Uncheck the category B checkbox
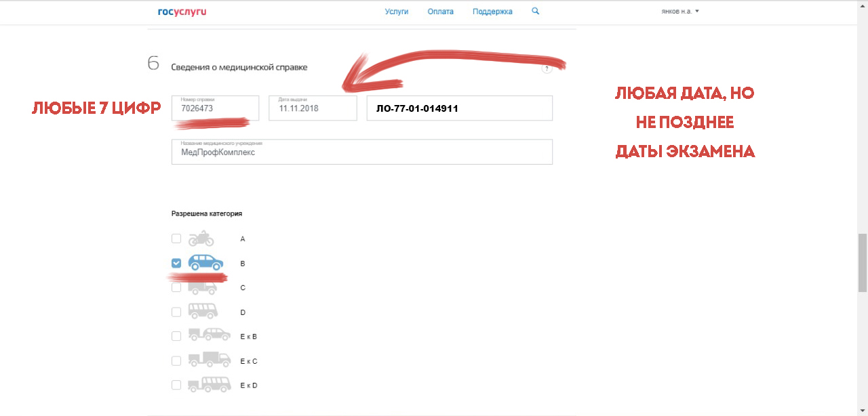 (176, 263)
